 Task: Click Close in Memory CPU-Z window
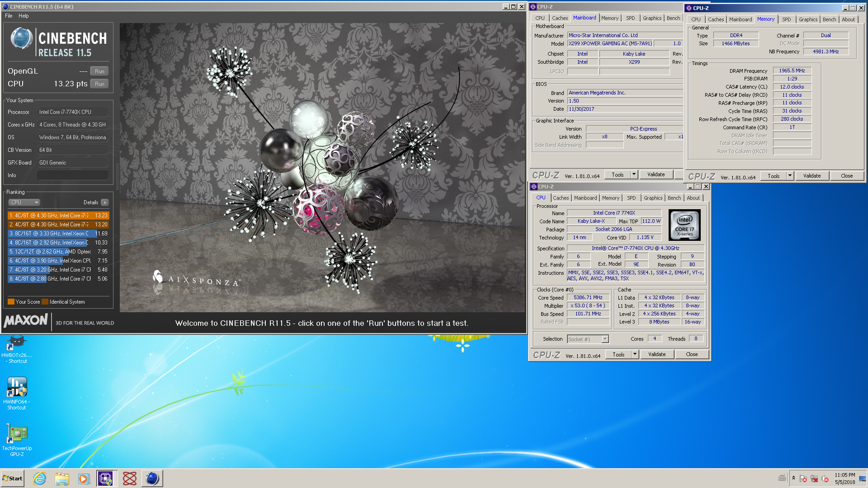click(847, 176)
